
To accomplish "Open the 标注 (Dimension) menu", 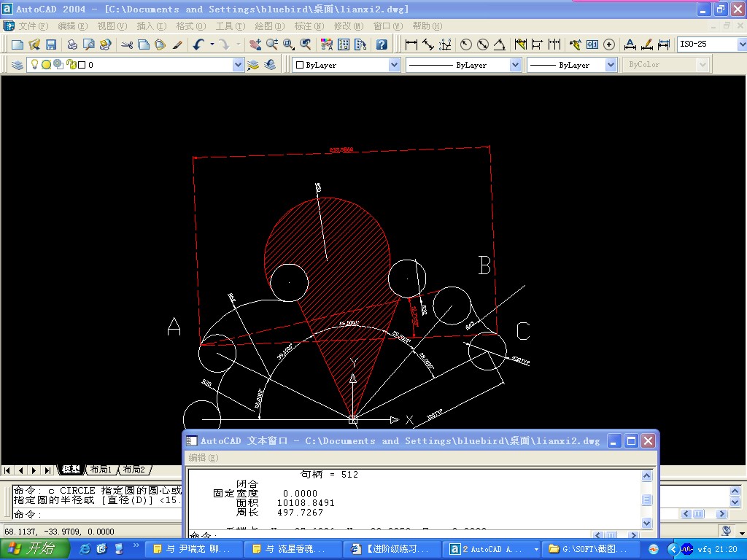I will pos(309,26).
